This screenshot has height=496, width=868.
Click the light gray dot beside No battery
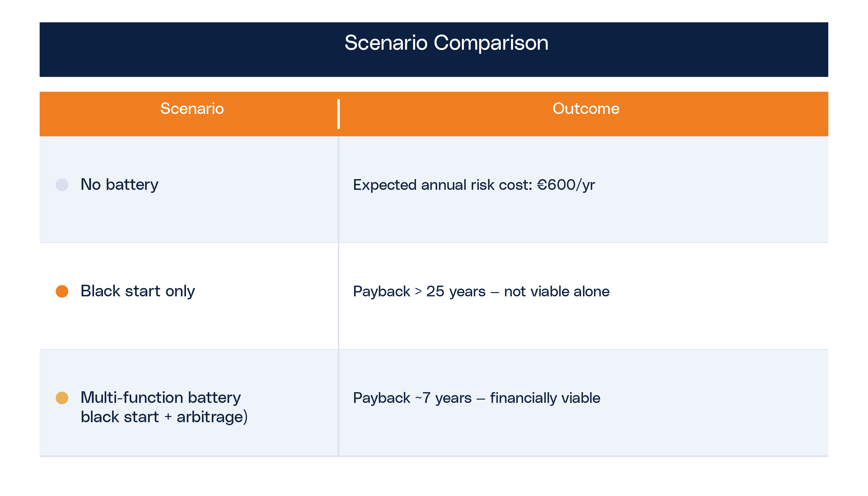62,185
